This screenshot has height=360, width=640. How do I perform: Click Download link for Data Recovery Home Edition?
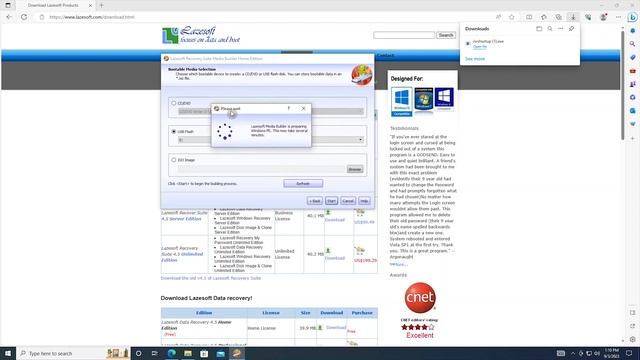coord(336,327)
